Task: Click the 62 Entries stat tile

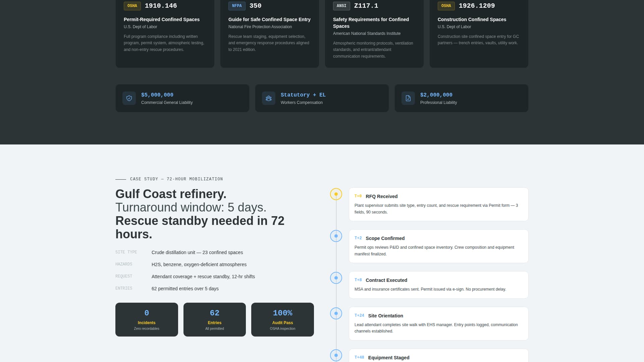Action: pyautogui.click(x=215, y=319)
